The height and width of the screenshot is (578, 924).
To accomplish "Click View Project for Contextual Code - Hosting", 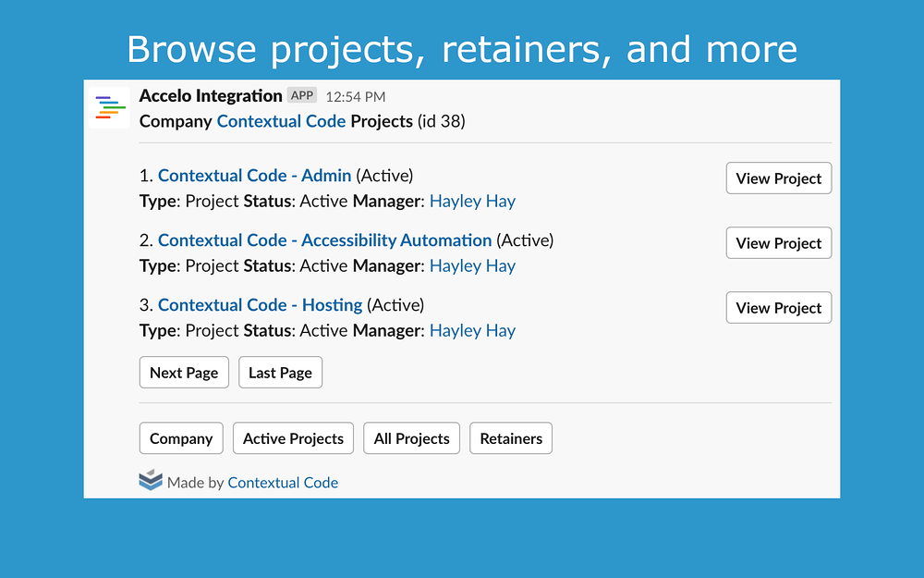I will click(x=778, y=308).
